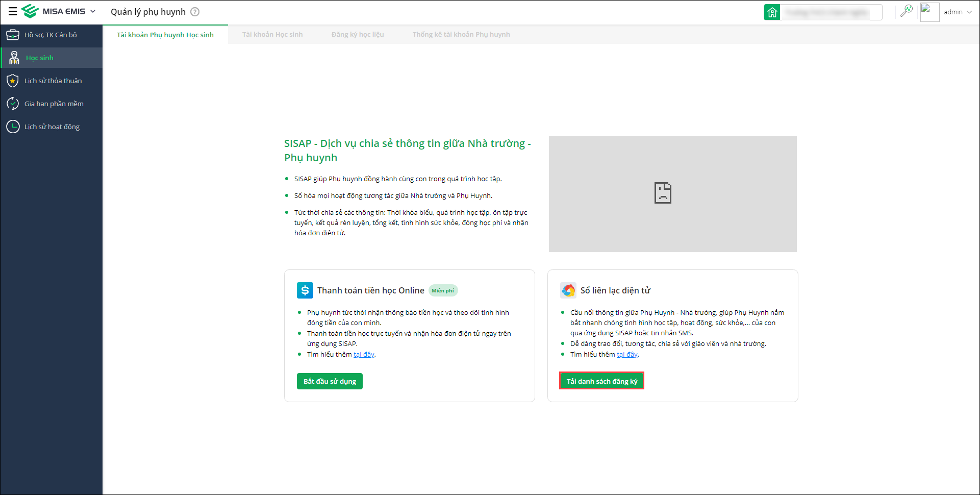Click the MISA EMIS logo

click(54, 11)
